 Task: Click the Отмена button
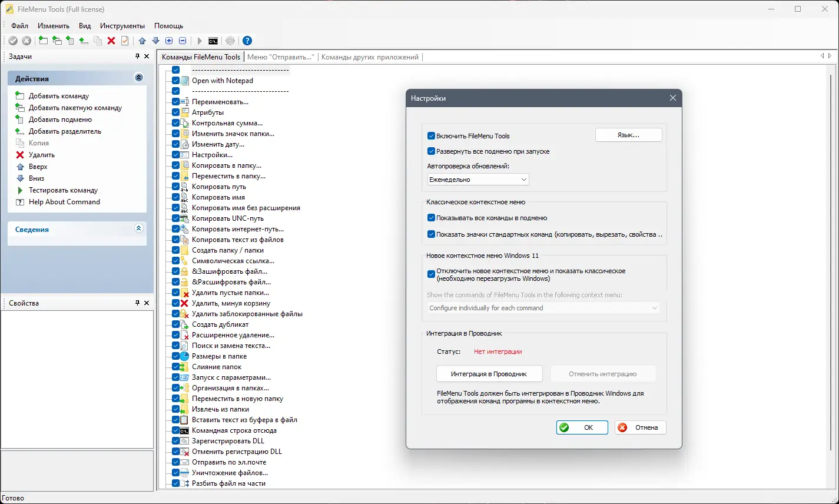(641, 427)
